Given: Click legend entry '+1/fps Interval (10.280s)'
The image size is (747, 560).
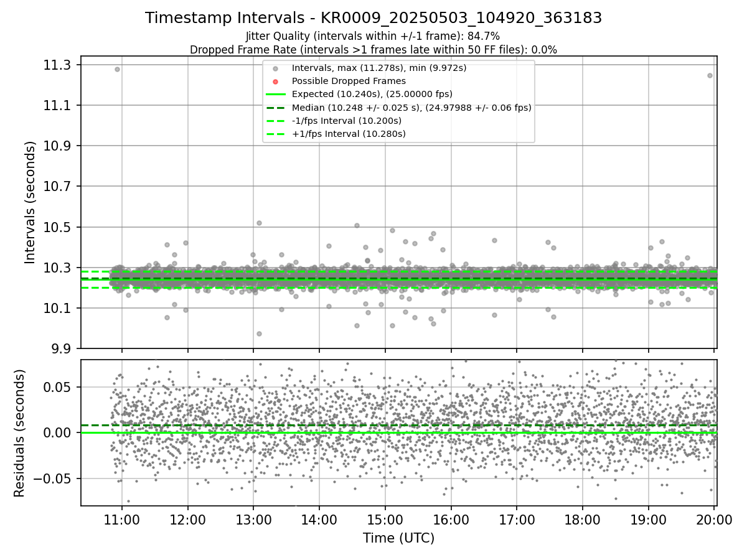Looking at the screenshot, I should click(x=349, y=134).
